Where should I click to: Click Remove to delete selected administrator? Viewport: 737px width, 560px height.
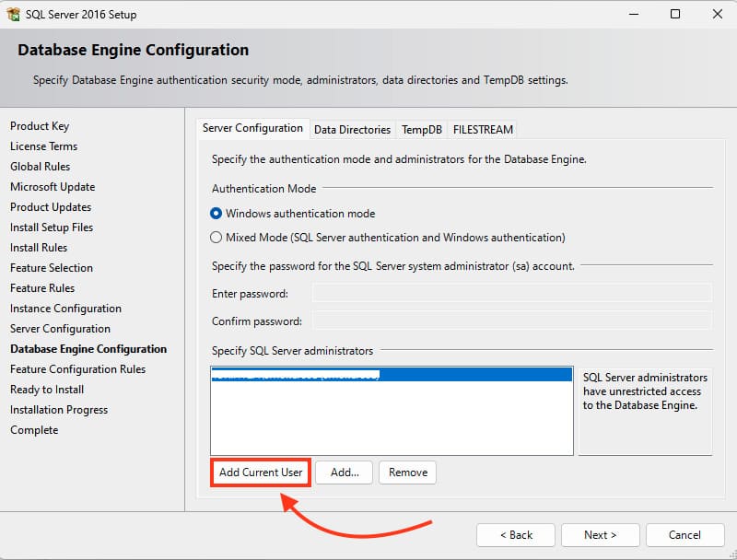407,472
